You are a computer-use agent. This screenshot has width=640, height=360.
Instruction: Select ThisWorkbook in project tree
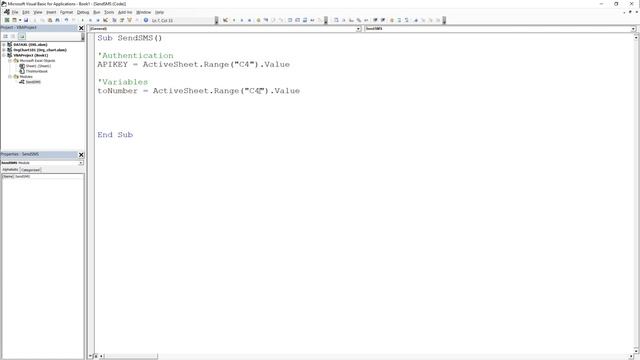click(37, 71)
